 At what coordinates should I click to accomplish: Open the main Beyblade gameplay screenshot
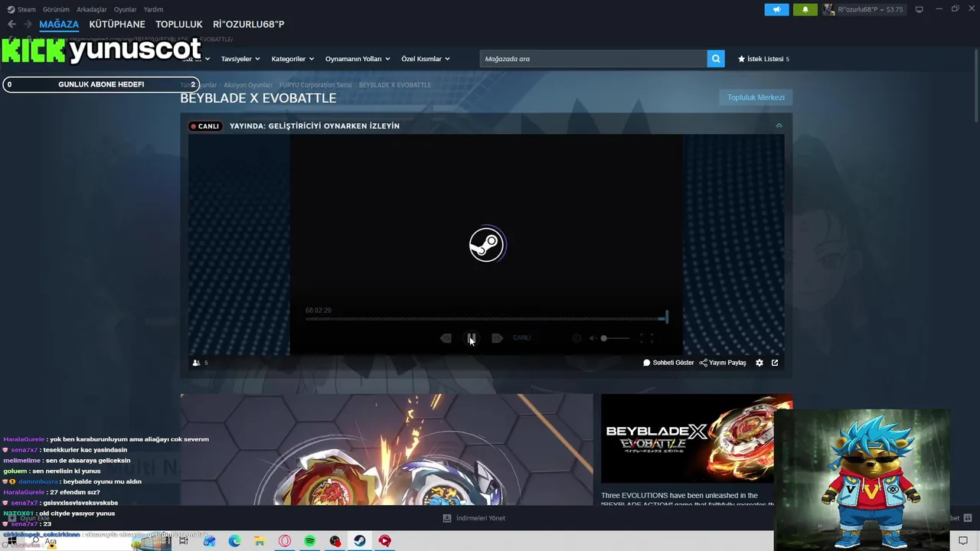[387, 449]
